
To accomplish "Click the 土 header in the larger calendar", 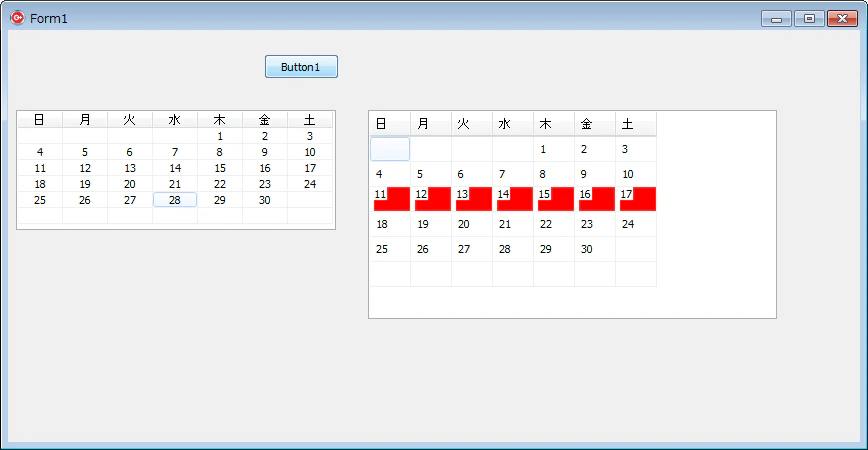I will pyautogui.click(x=636, y=124).
